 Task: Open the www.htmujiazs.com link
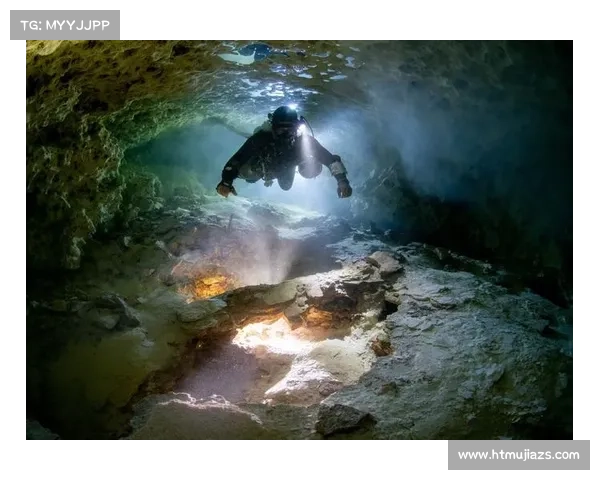(518, 455)
